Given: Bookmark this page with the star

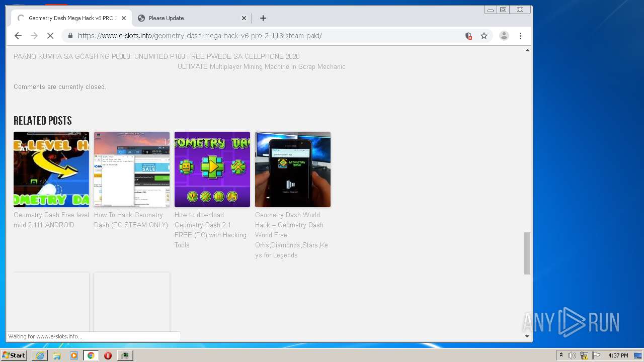Looking at the screenshot, I should click(484, 36).
